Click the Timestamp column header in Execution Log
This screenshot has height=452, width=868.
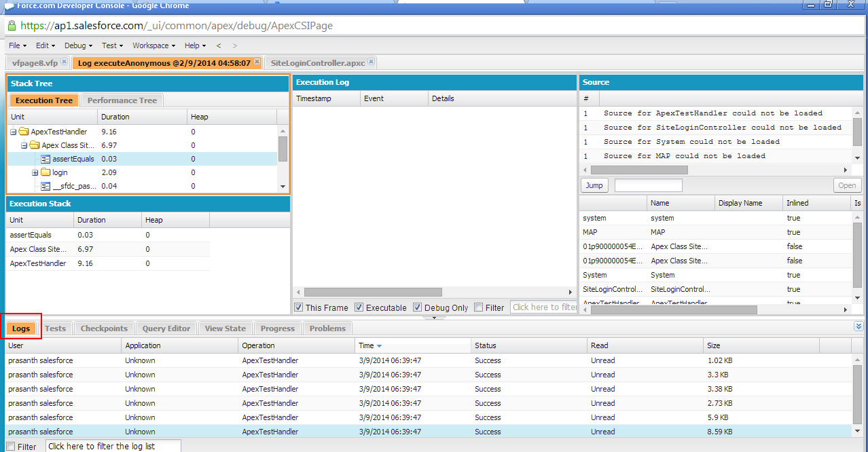coord(326,98)
